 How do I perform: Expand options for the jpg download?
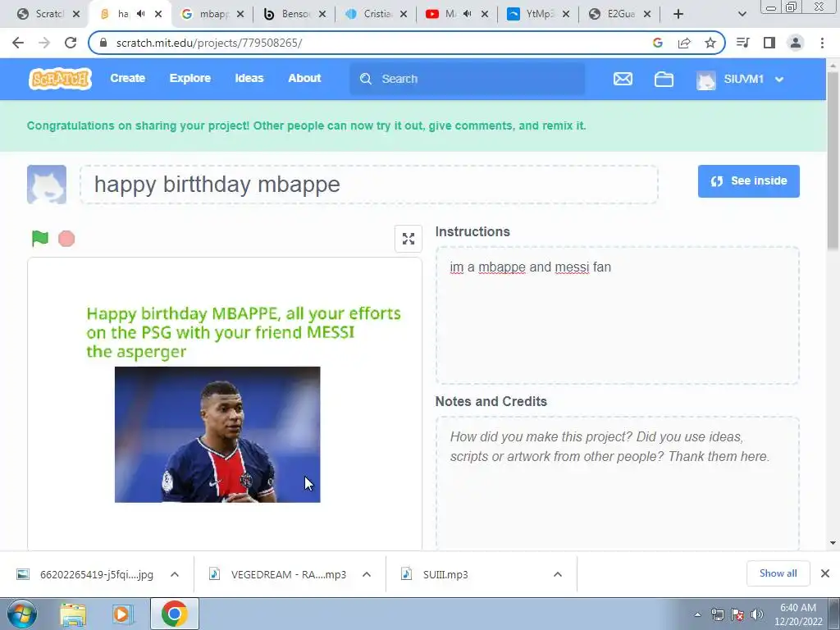175,574
